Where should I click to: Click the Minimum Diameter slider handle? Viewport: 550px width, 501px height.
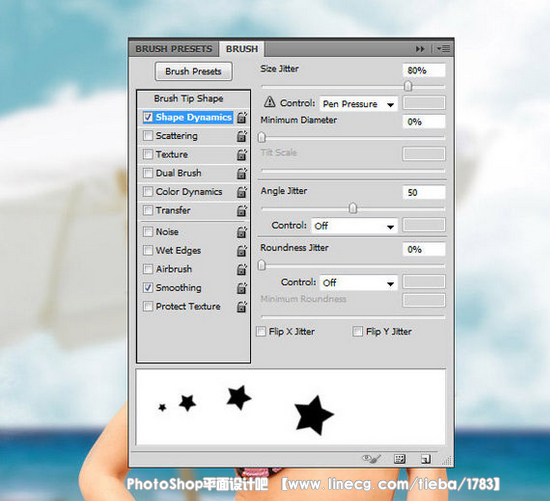pyautogui.click(x=262, y=137)
